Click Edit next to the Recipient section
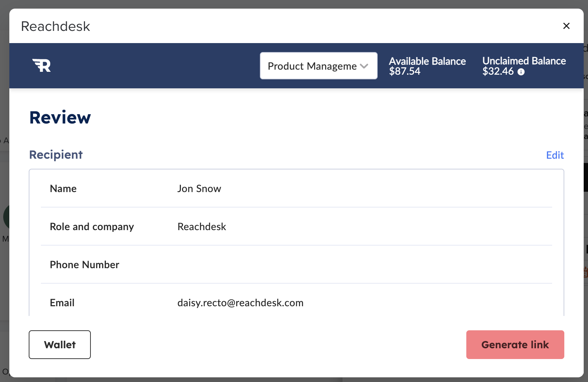The image size is (588, 382). click(x=555, y=155)
